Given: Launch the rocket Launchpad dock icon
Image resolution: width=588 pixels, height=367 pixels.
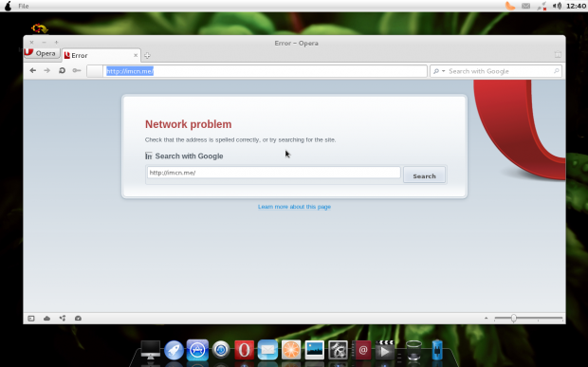Looking at the screenshot, I should 174,350.
